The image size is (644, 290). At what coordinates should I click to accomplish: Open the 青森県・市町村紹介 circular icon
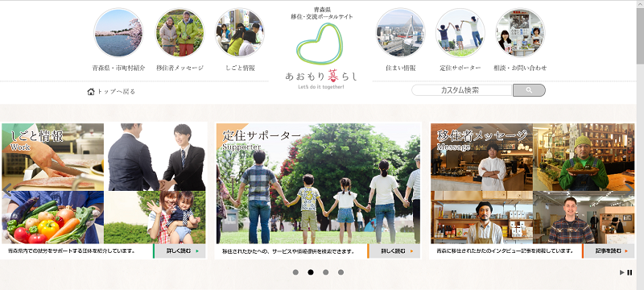coord(118,32)
